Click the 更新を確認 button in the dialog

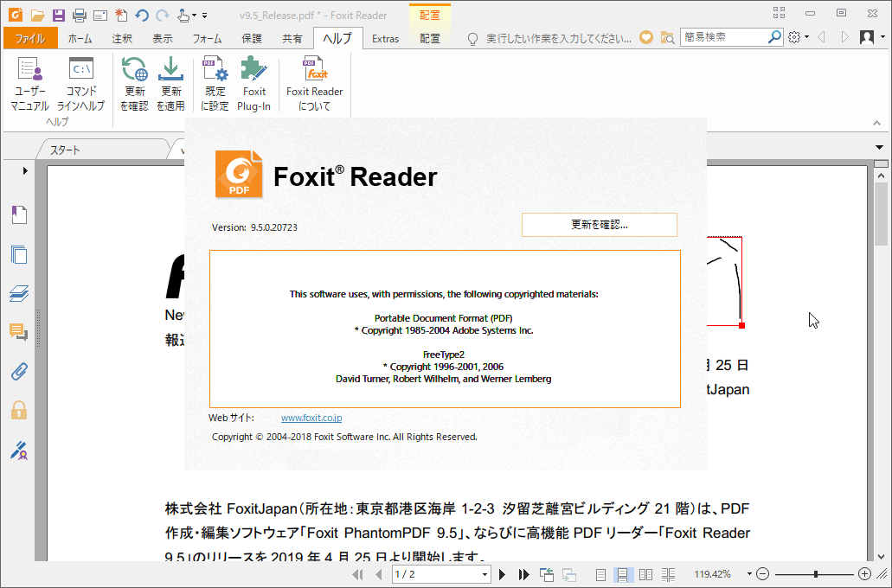pyautogui.click(x=599, y=224)
